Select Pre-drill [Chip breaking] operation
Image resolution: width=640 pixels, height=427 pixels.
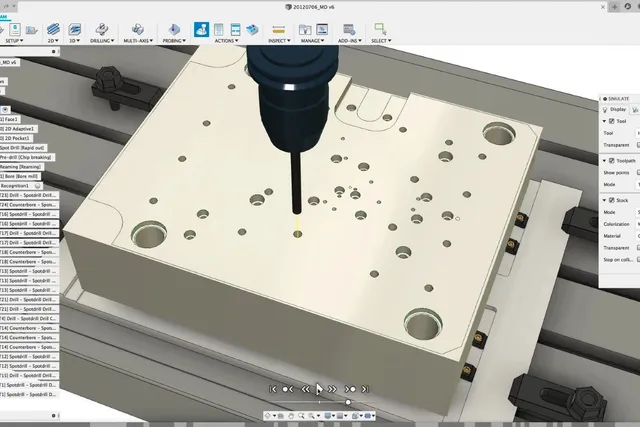[27, 157]
